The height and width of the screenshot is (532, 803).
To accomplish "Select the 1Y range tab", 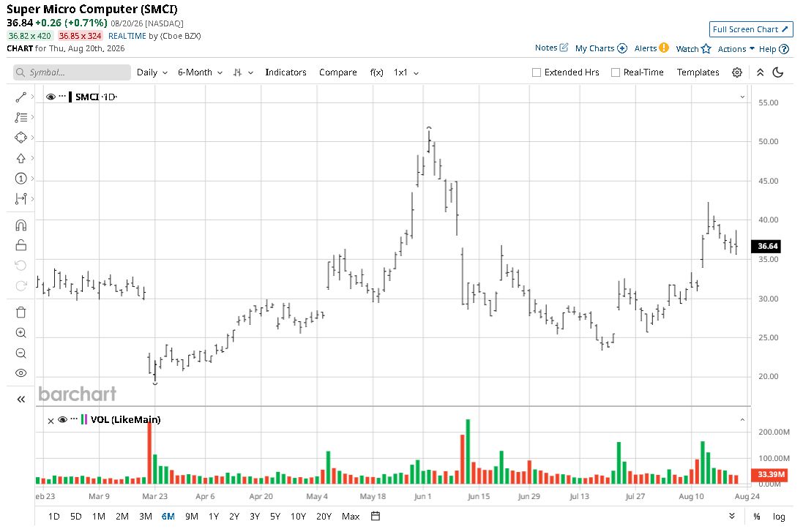I will (214, 516).
